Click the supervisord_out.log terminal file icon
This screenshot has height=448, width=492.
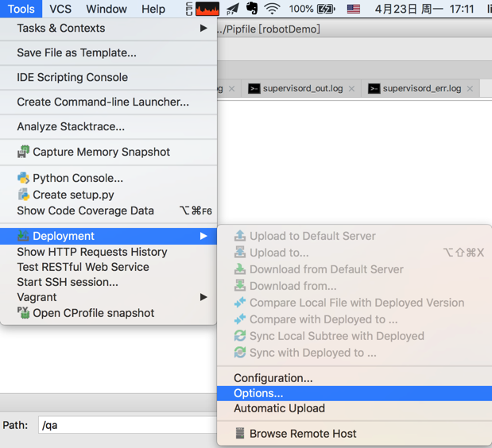coord(254,89)
